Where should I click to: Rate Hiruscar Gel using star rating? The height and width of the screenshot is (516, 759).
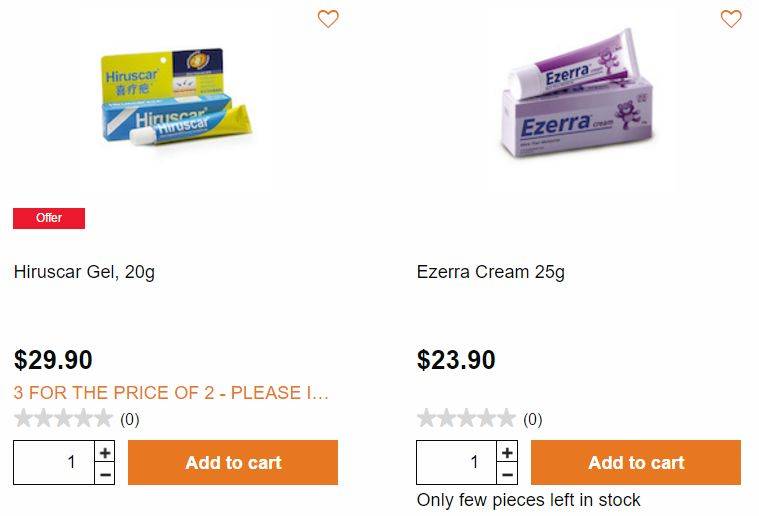(x=63, y=418)
